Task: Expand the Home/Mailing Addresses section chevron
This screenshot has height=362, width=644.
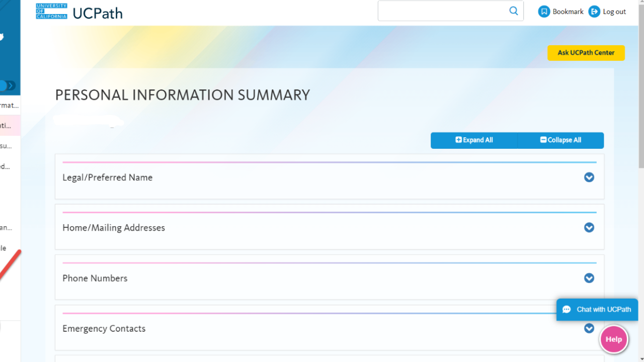Action: (x=589, y=228)
